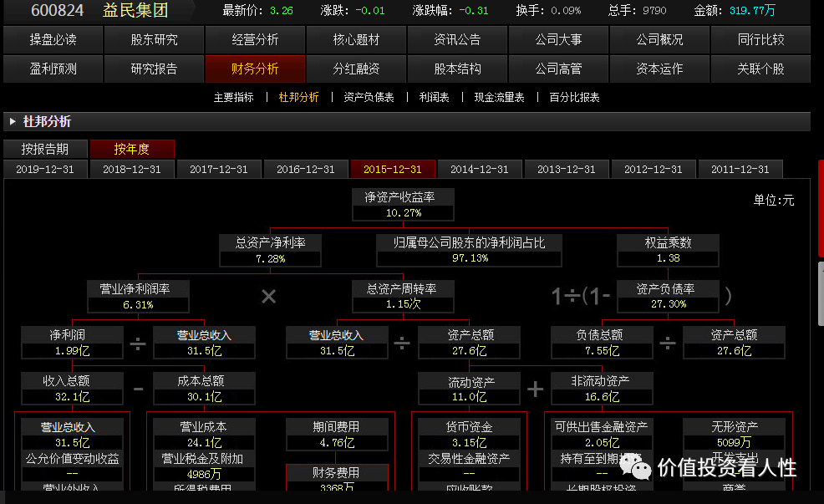Click the 营业净利润率 6.31% node
This screenshot has height=504, width=824.
138,297
